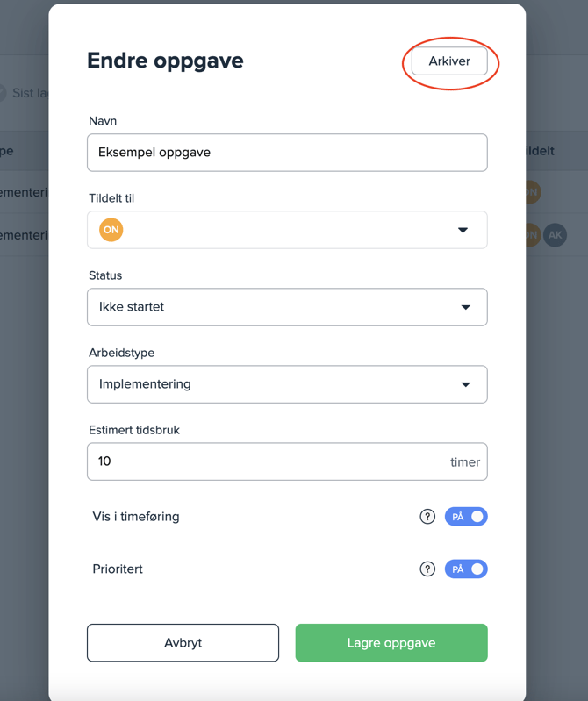Open the Status dropdown
This screenshot has width=588, height=701.
pyautogui.click(x=287, y=307)
